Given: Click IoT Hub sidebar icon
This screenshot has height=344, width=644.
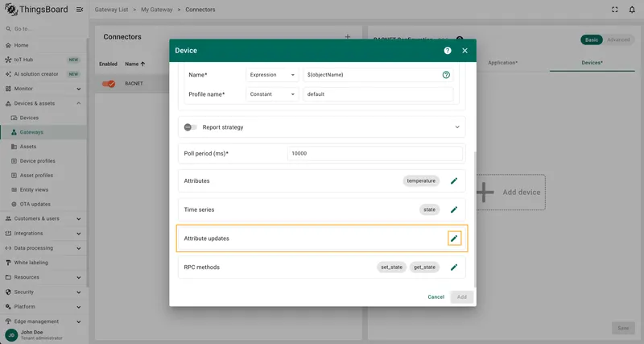Looking at the screenshot, I should [8, 60].
